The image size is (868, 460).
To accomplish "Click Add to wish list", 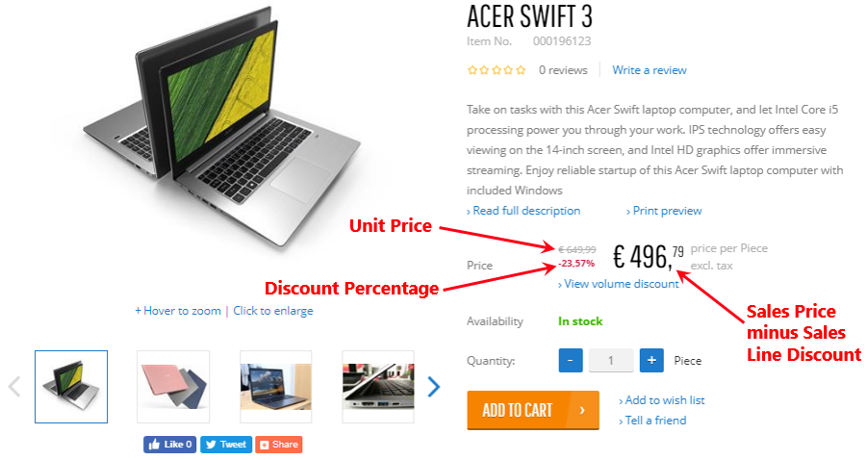I will point(662,400).
